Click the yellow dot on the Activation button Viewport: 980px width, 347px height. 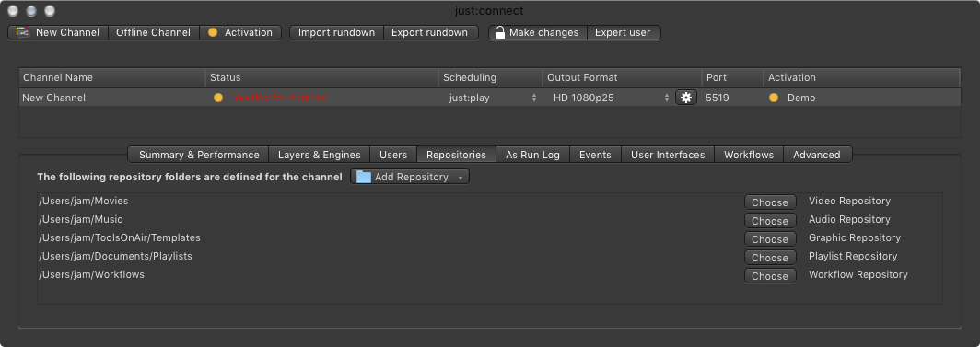(213, 32)
